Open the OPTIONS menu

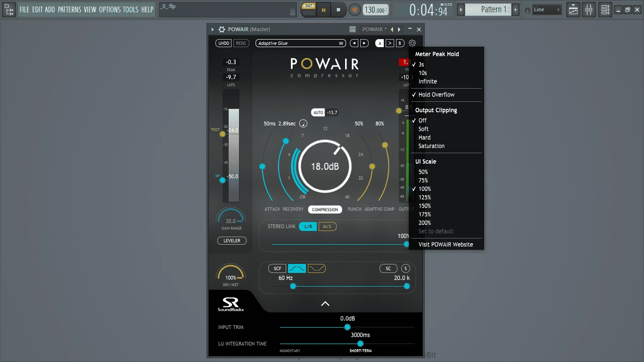click(x=110, y=9)
